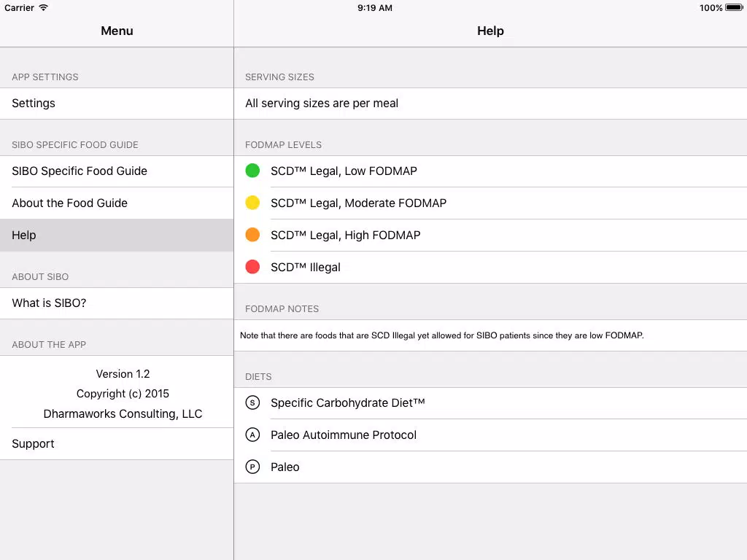Click the Wi-Fi status icon
Screen dimensions: 747x560
click(x=43, y=7)
